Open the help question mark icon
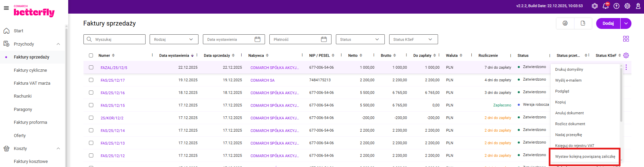Image resolution: width=644 pixels, height=167 pixels. coord(617,6)
